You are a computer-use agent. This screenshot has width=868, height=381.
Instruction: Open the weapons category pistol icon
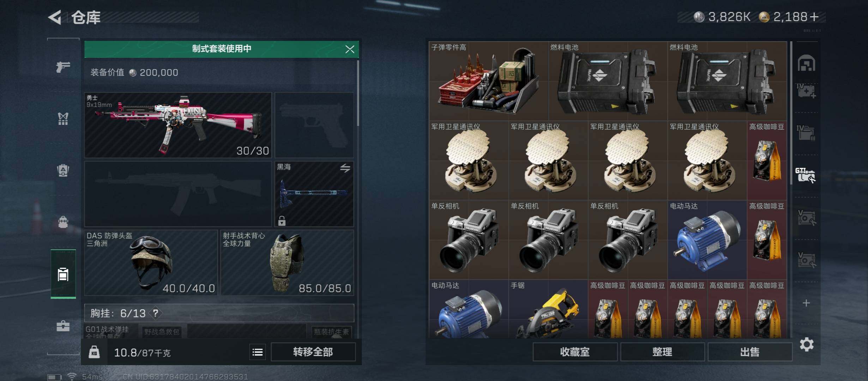pyautogui.click(x=63, y=66)
